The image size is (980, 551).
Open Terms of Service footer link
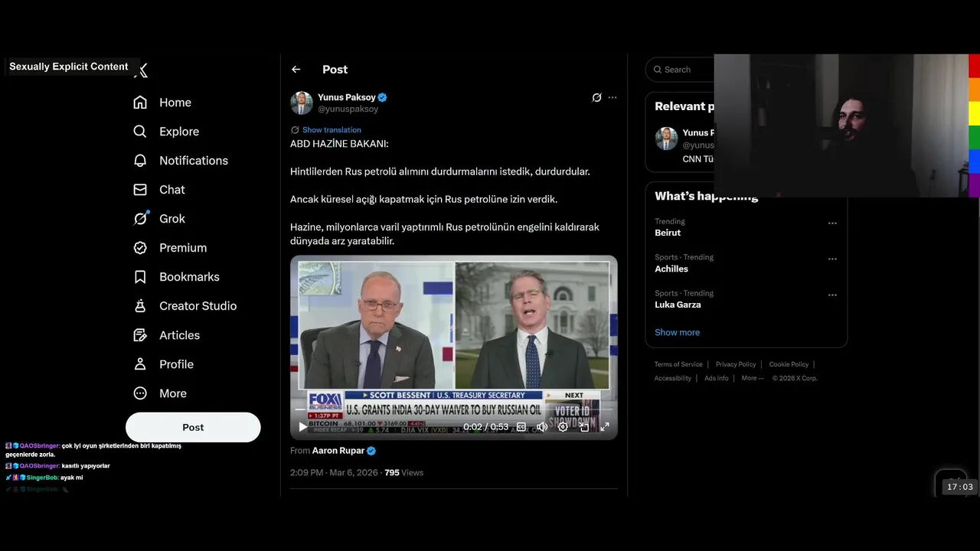tap(678, 364)
